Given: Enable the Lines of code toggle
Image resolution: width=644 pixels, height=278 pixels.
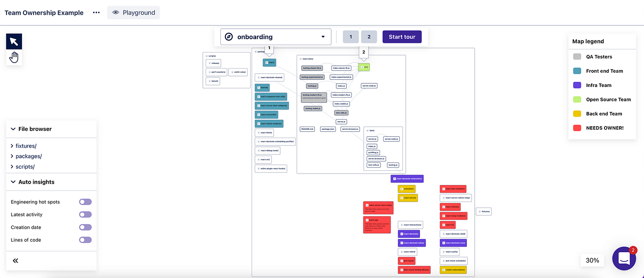Looking at the screenshot, I should (85, 240).
